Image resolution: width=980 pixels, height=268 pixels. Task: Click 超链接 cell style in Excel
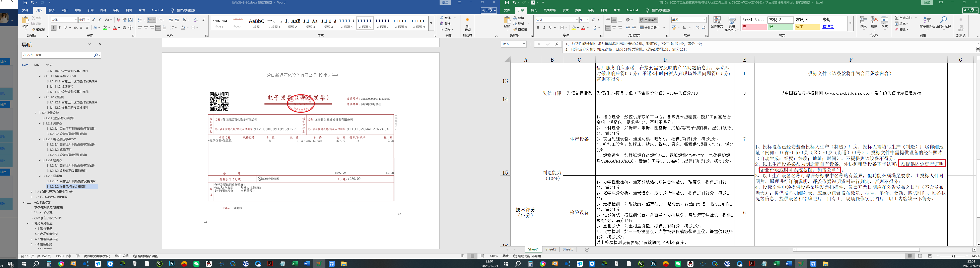click(828, 27)
